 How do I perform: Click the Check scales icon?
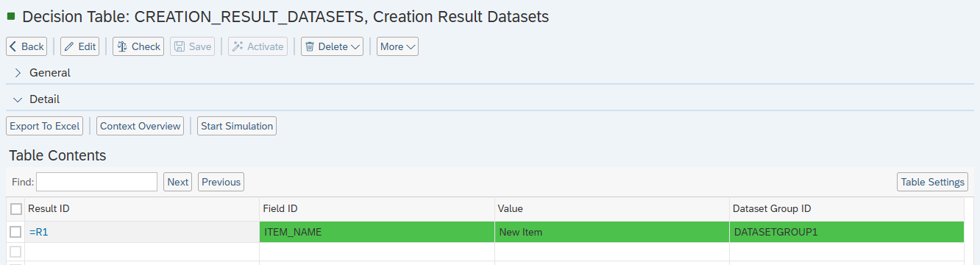[x=122, y=46]
